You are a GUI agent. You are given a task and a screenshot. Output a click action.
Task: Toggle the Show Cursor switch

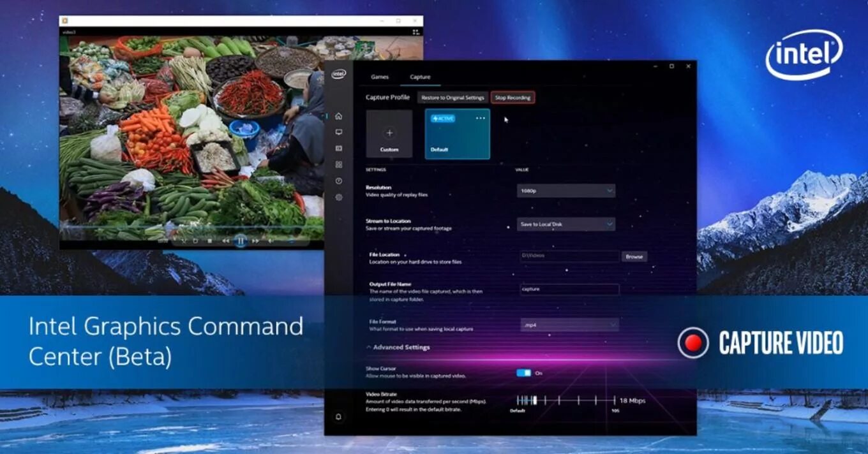(523, 373)
